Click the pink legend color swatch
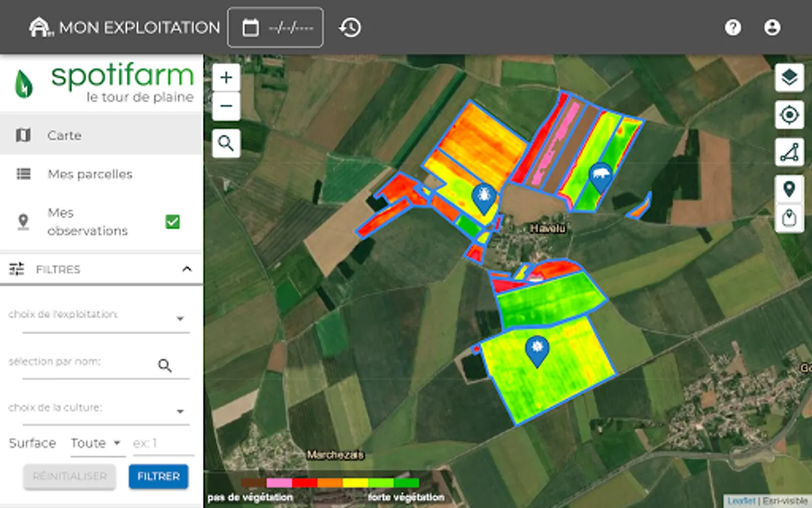 (x=279, y=483)
